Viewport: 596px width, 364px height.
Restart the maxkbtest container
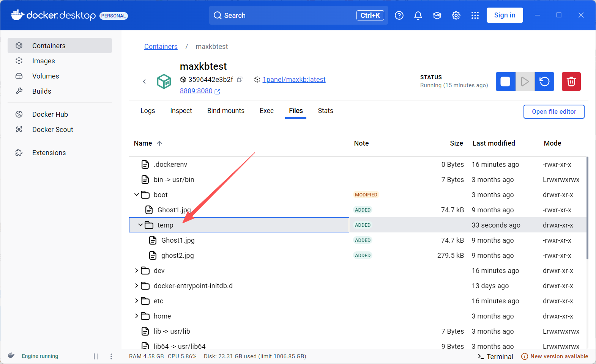point(544,82)
